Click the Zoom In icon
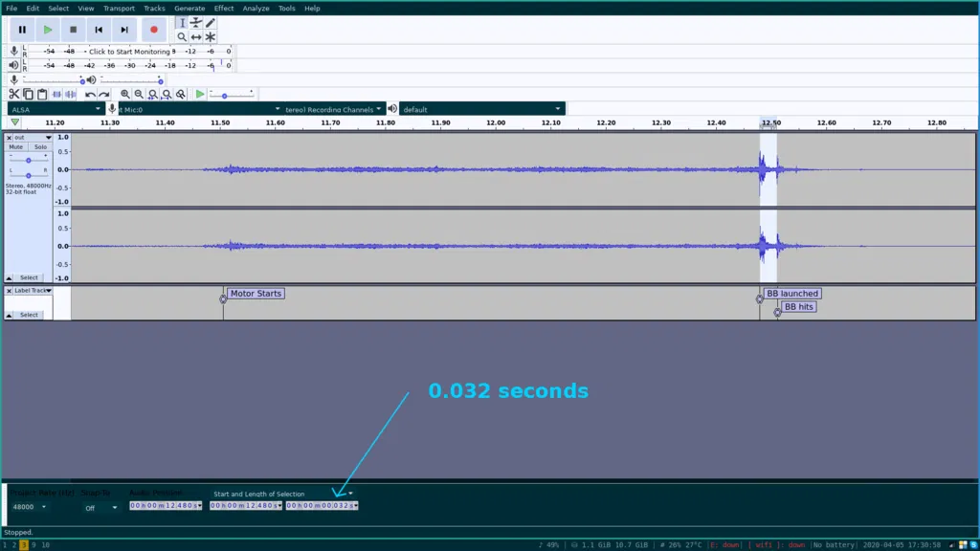980x551 pixels. point(125,95)
